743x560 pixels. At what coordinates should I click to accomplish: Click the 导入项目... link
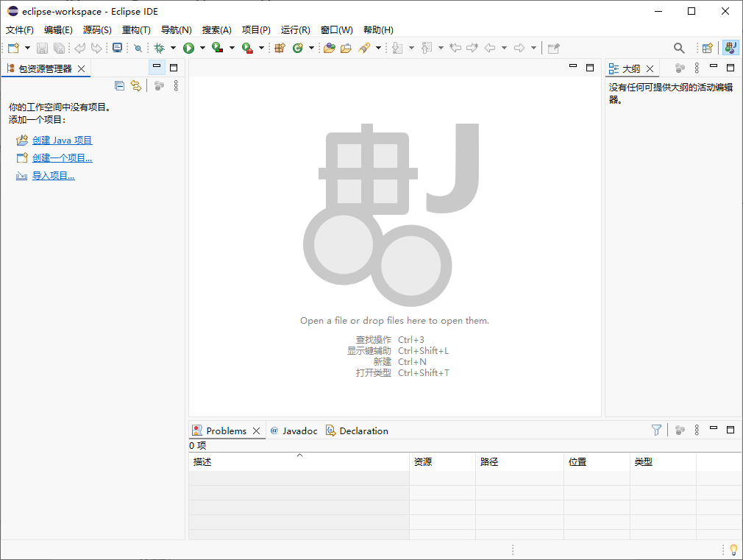53,176
